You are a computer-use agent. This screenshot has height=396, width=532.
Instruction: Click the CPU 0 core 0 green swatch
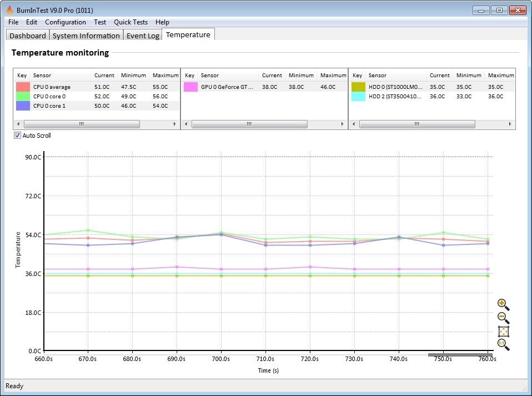pos(23,97)
